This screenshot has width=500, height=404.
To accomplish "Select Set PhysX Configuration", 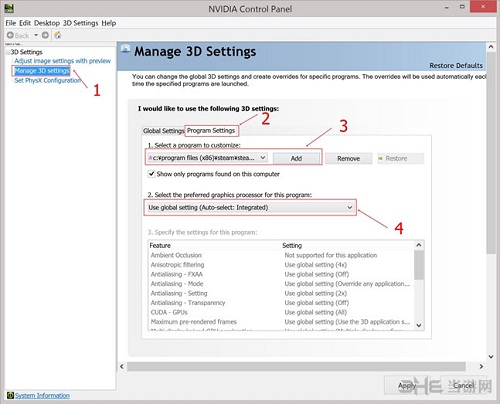I will 48,80.
